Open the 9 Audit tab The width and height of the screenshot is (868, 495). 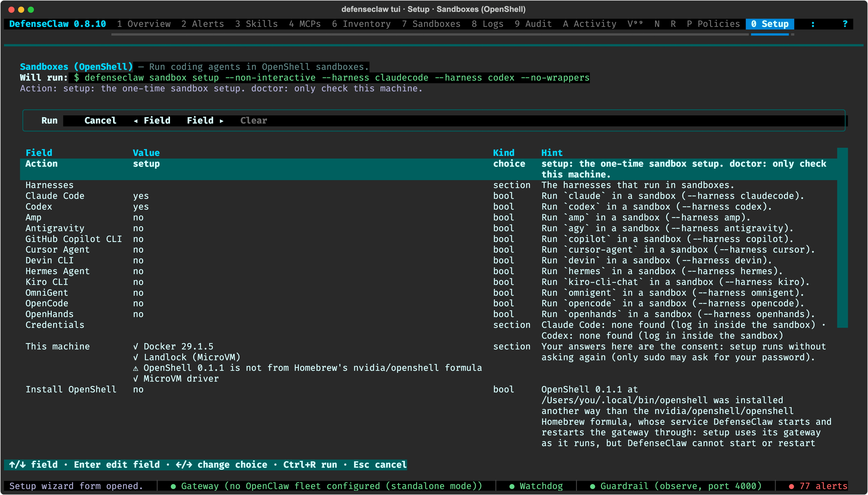coord(533,24)
